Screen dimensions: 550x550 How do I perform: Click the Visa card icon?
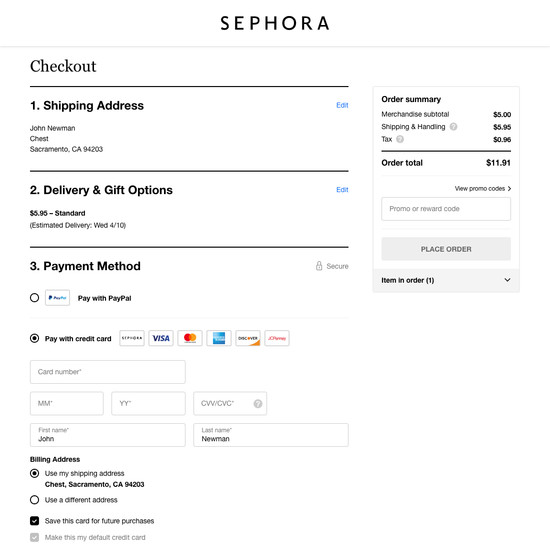161,338
